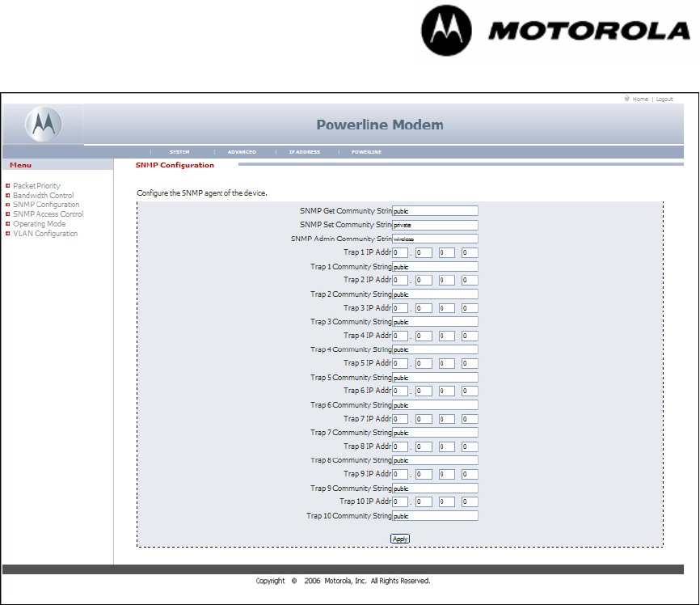Focus the SNMP Admin Community String field
Screen dimensions: 700x605
(x=435, y=239)
